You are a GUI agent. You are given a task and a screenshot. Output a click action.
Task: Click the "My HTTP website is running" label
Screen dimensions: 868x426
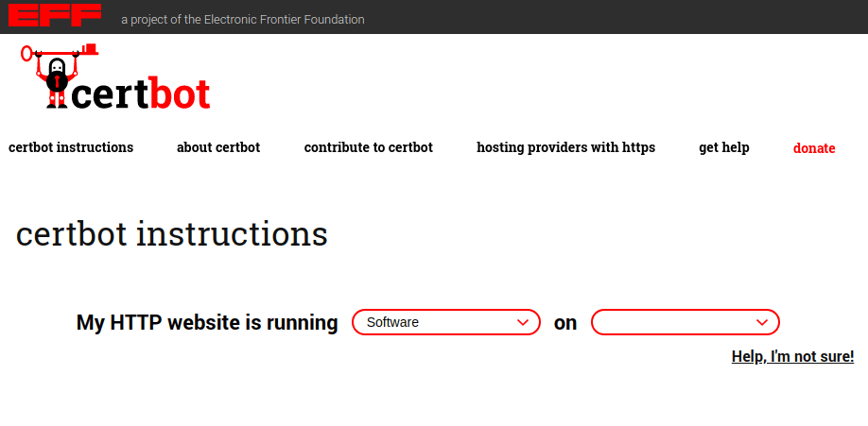pos(207,323)
